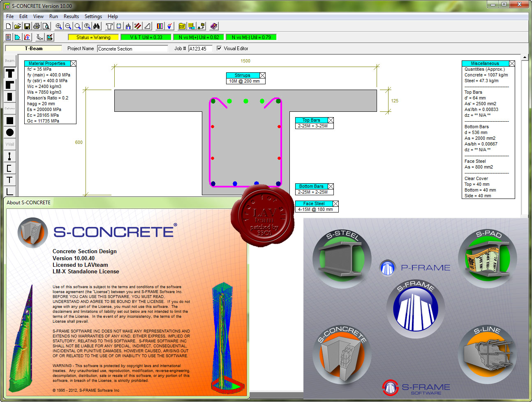Close the Material Properties panel box
The height and width of the screenshot is (402, 532).
[x=74, y=63]
